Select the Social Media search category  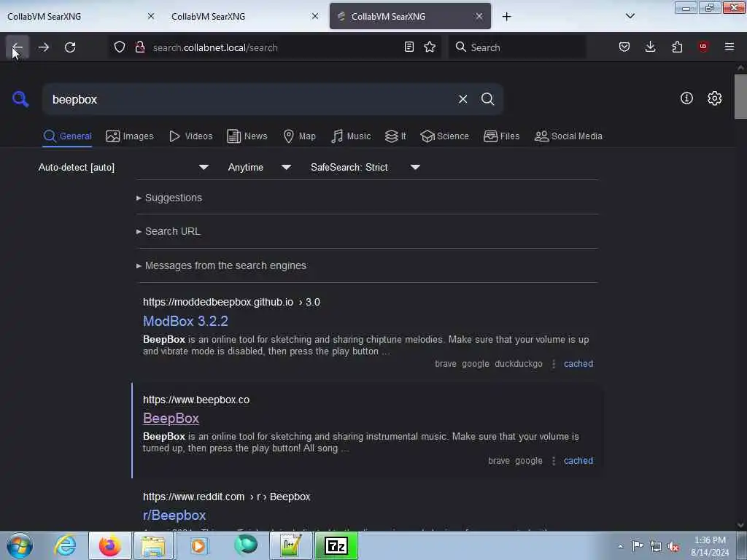[568, 136]
